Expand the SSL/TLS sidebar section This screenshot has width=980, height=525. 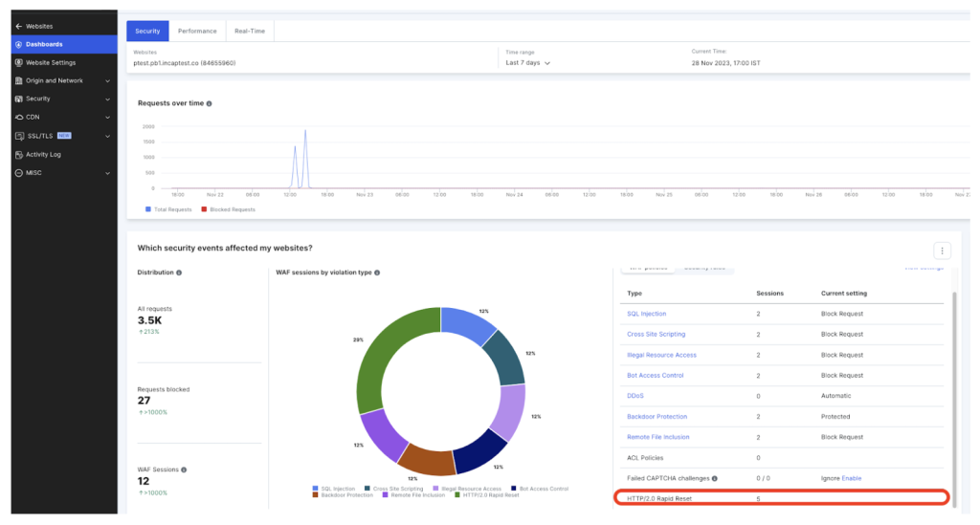pos(108,136)
